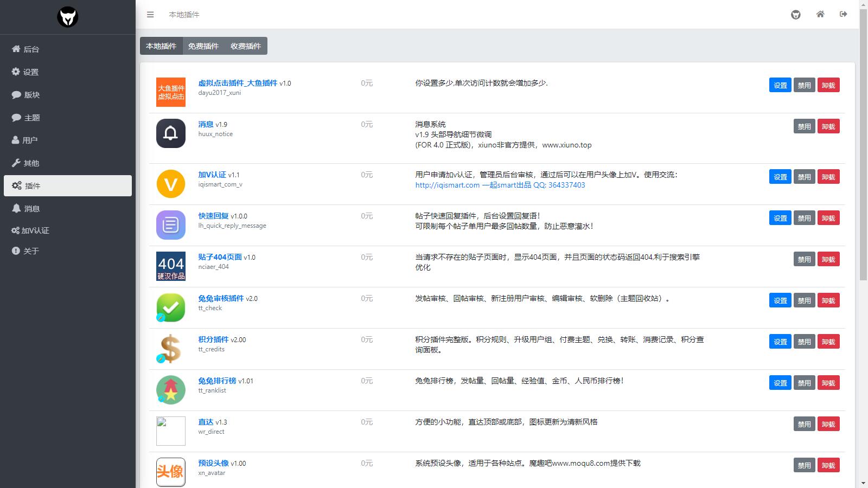Viewport: 868px width, 488px height.
Task: Toggle the hamburger sidebar menu icon
Action: [150, 15]
